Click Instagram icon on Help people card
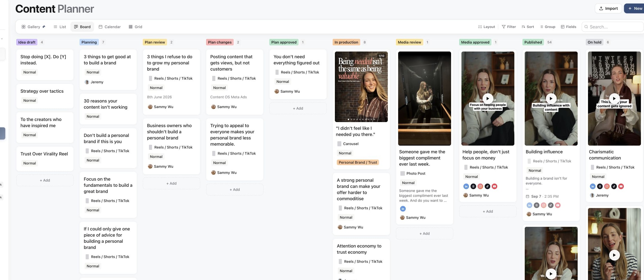 click(480, 186)
